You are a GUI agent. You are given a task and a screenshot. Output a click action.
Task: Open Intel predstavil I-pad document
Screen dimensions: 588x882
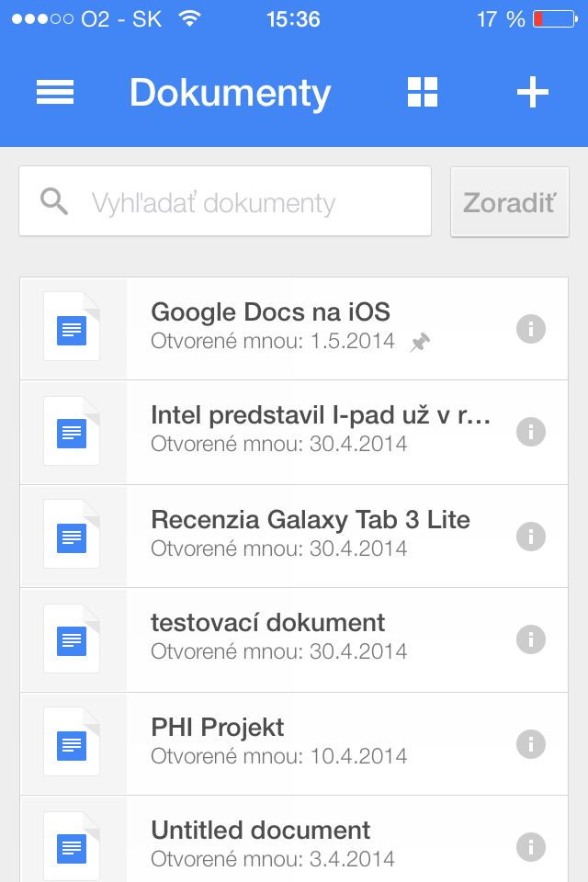click(320, 416)
